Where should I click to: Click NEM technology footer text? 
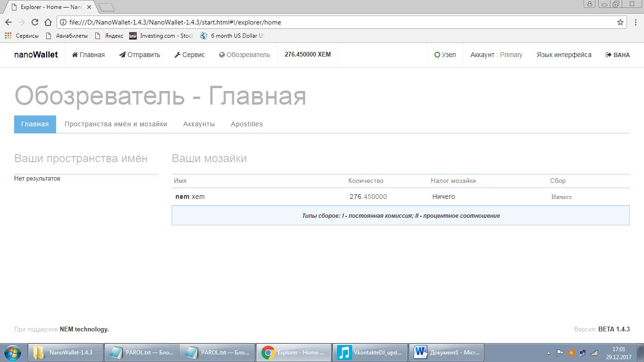84,329
